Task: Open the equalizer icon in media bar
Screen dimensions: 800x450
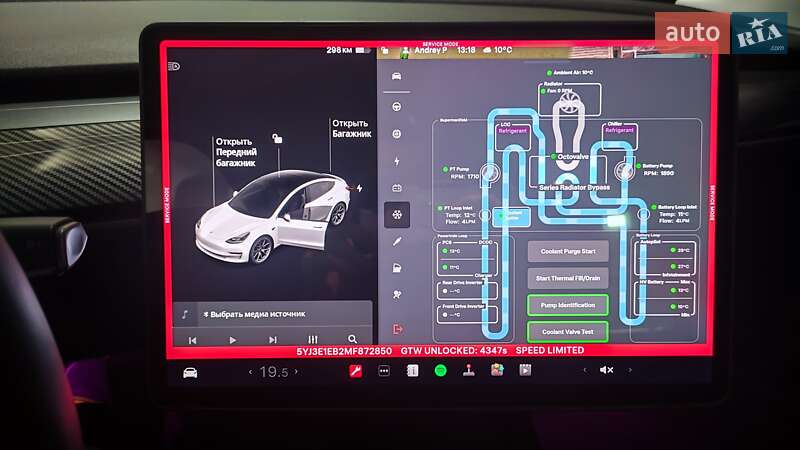Action: point(313,340)
